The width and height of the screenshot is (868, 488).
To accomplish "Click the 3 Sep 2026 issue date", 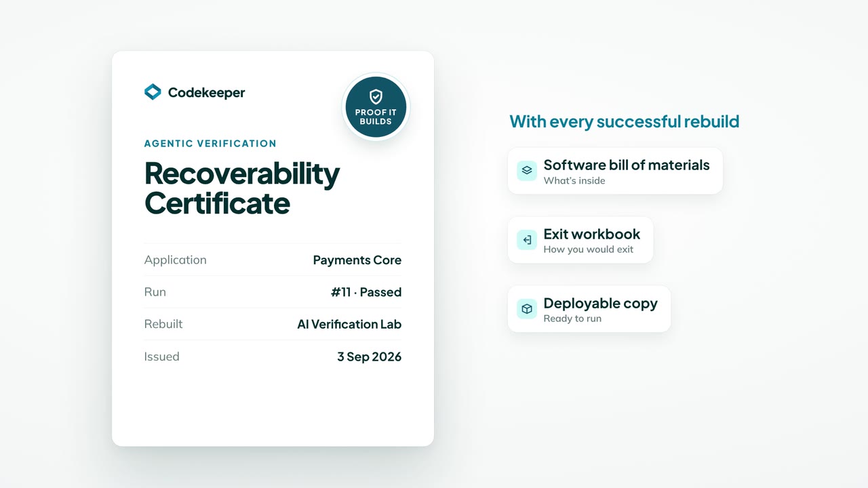I will (x=370, y=357).
